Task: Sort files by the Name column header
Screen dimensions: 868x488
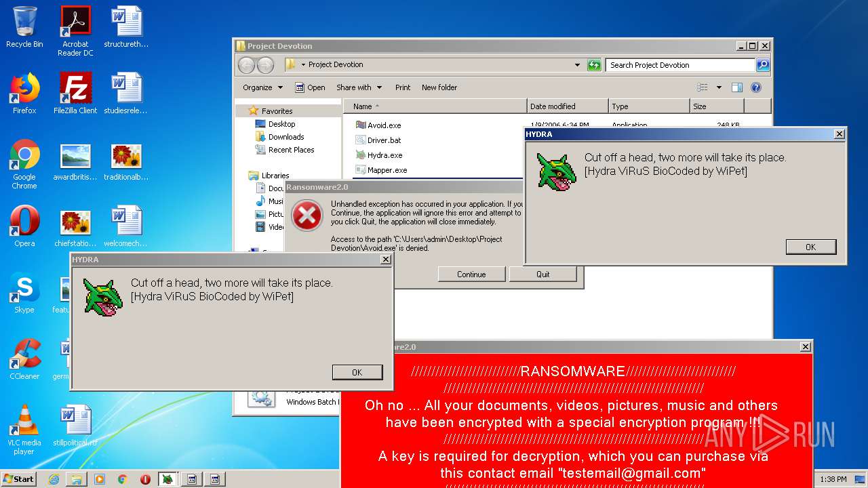Action: [435, 106]
